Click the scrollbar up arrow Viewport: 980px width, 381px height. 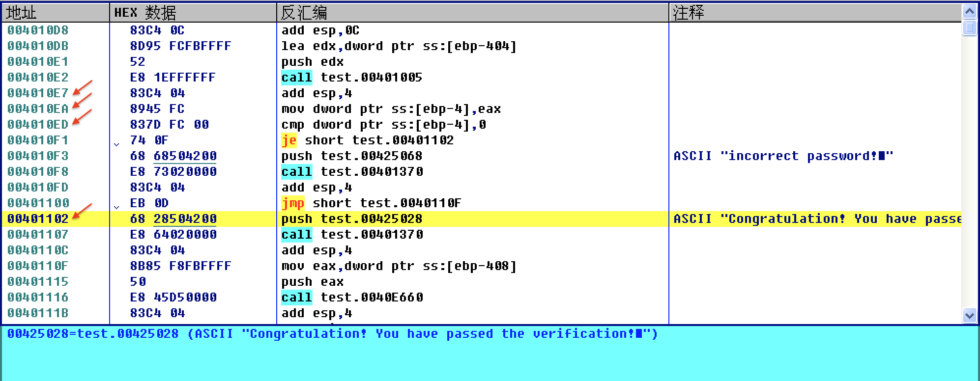coord(970,11)
